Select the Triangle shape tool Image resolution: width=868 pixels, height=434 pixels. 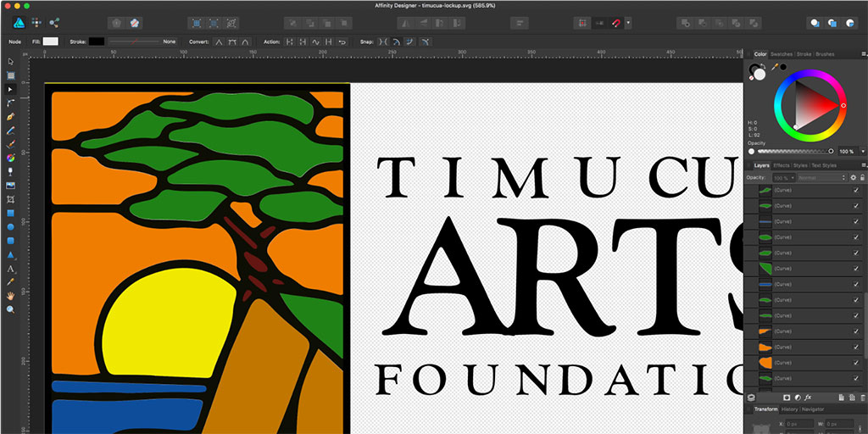(10, 254)
